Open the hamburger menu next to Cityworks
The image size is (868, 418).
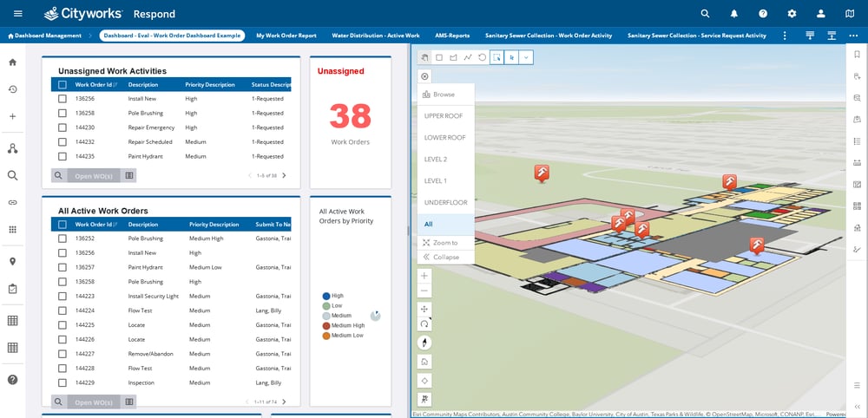pyautogui.click(x=18, y=14)
